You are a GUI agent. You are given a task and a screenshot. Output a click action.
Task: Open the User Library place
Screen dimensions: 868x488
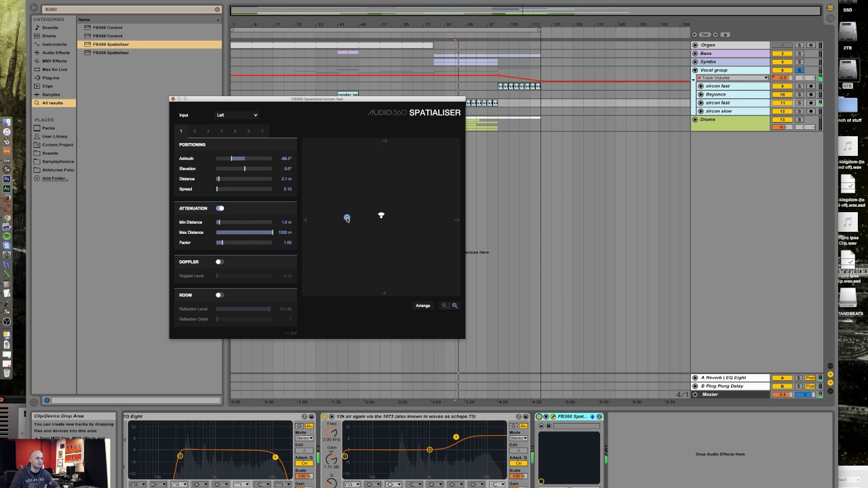[55, 136]
